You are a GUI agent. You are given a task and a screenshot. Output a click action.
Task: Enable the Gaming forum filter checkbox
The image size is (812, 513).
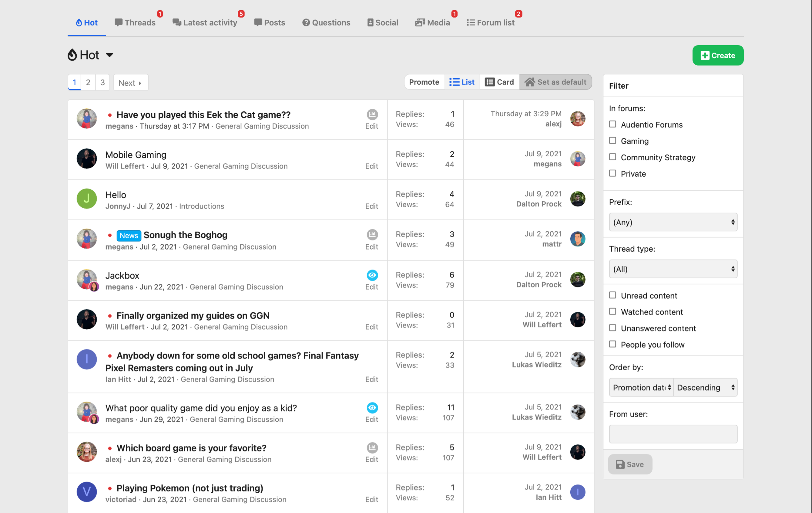click(x=612, y=141)
